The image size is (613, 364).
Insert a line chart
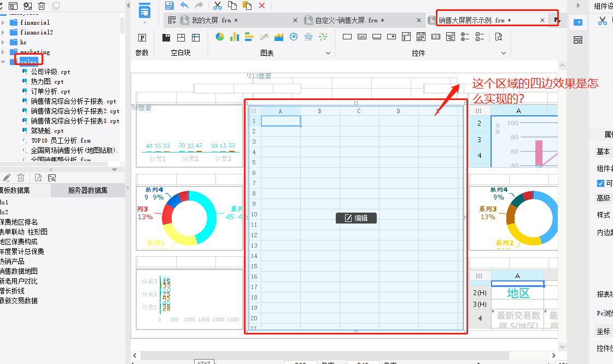[x=264, y=37]
